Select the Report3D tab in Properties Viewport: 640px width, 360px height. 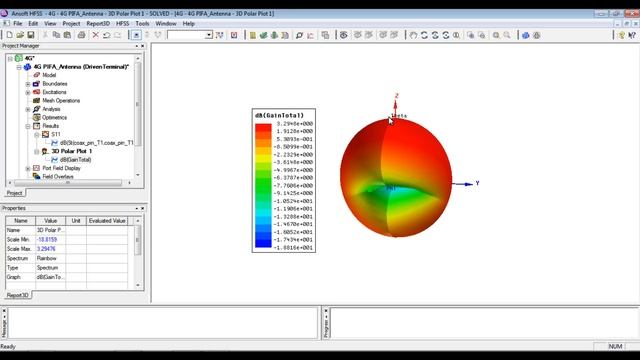(18, 295)
